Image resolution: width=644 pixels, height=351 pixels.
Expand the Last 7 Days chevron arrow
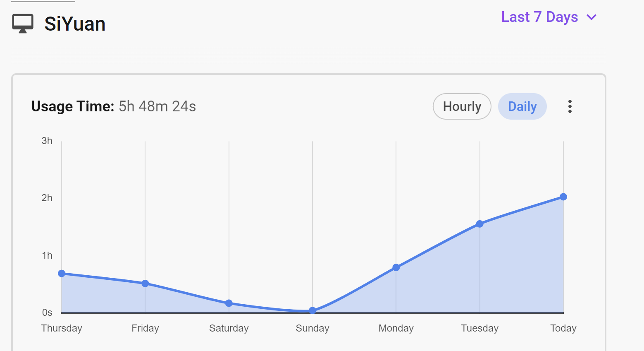[x=592, y=17]
